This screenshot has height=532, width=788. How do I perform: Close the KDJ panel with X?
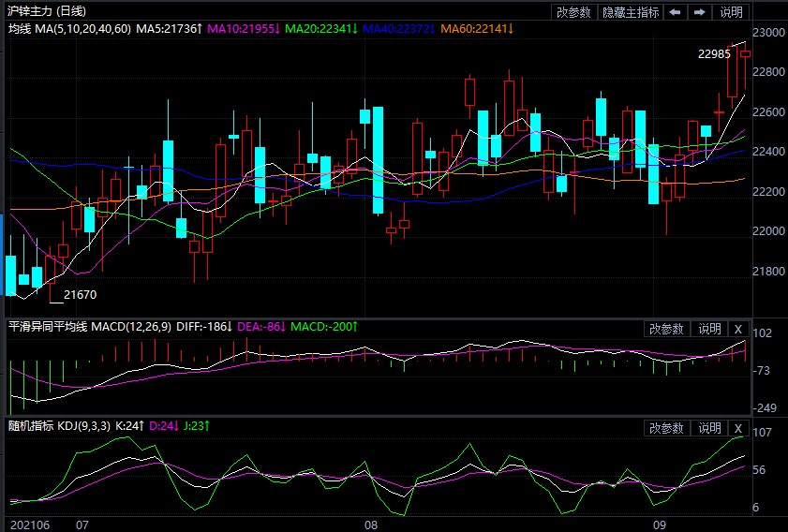pos(738,428)
